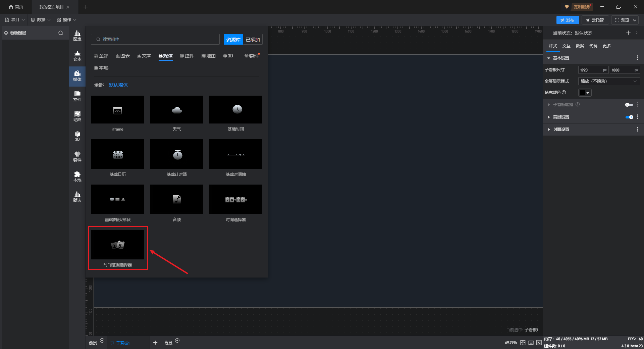Go to 首页 home tab
The width and height of the screenshot is (644, 349).
[16, 7]
